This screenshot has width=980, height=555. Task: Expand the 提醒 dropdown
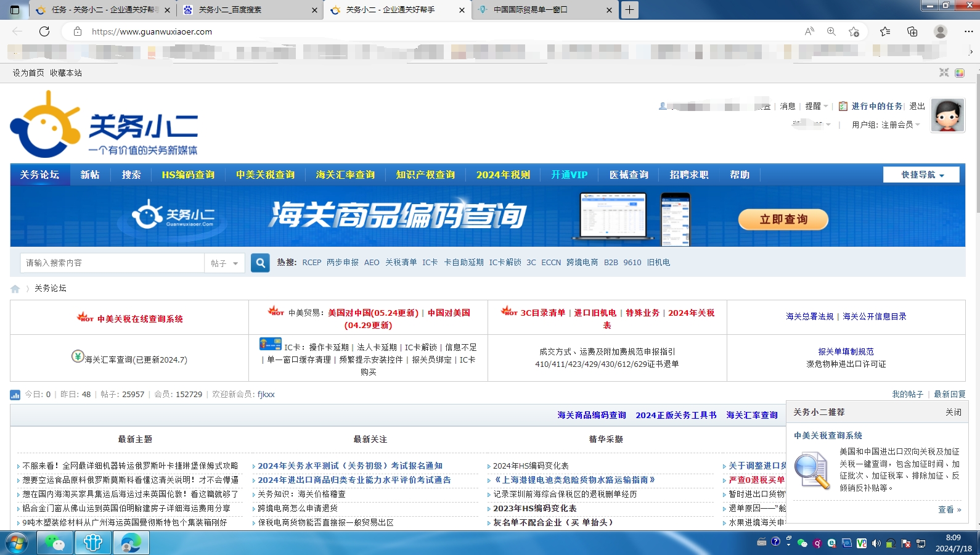point(817,106)
